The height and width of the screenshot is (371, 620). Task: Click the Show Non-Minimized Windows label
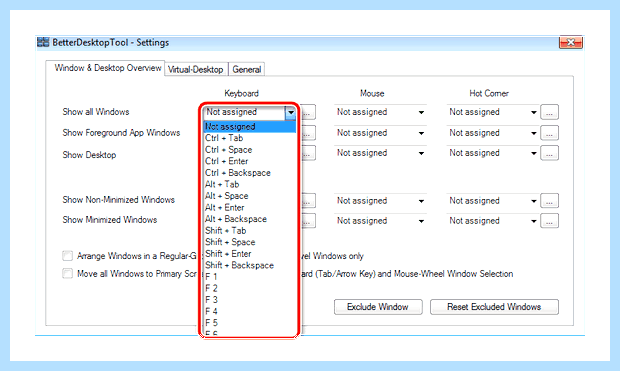119,200
